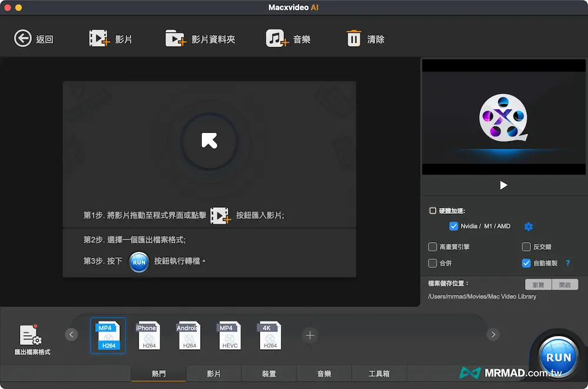Add a video with the 影片 icon
The width and height of the screenshot is (588, 389).
click(99, 39)
